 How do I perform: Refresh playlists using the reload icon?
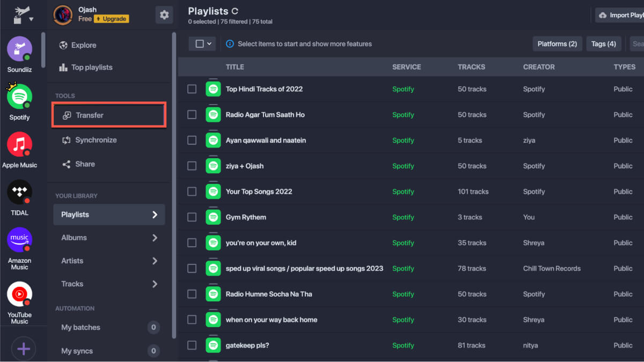click(x=235, y=11)
